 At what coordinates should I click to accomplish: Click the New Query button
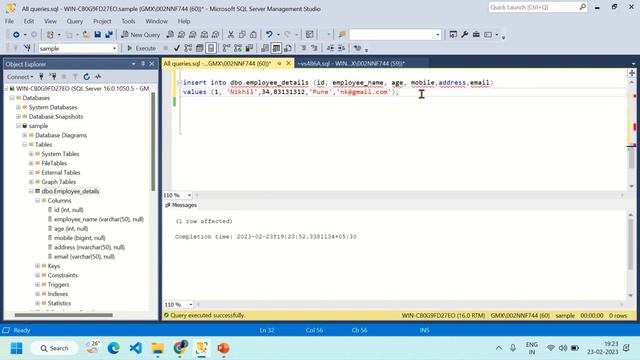click(141, 35)
